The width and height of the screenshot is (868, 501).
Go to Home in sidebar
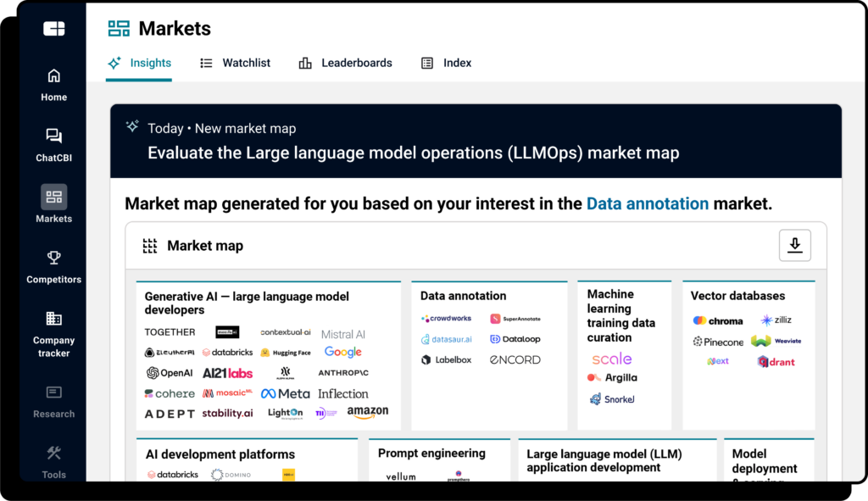click(x=53, y=86)
